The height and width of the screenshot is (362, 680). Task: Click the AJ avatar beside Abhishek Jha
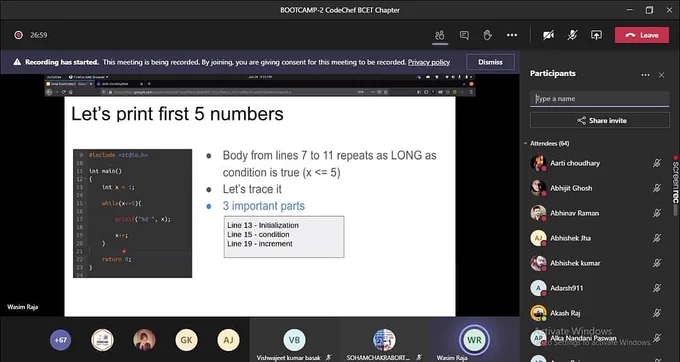click(x=538, y=238)
